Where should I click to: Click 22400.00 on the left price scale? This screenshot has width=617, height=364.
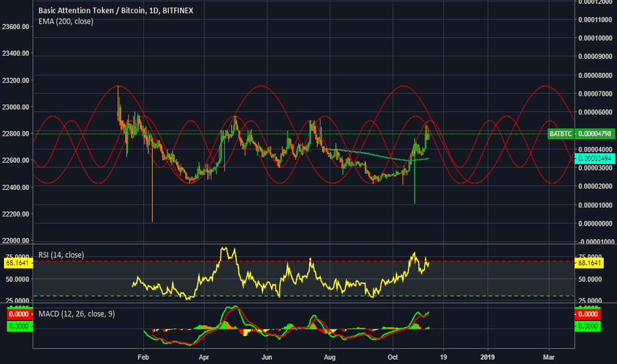(x=16, y=187)
